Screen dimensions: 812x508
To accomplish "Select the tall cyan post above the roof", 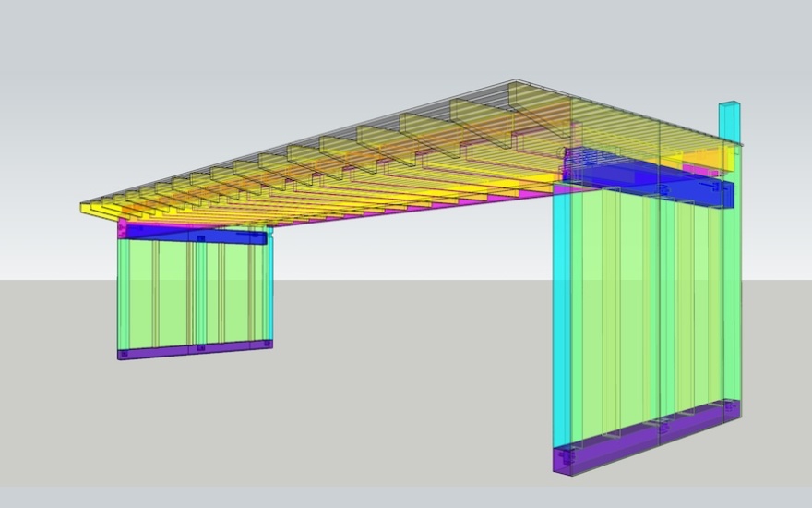I will coord(729,120).
